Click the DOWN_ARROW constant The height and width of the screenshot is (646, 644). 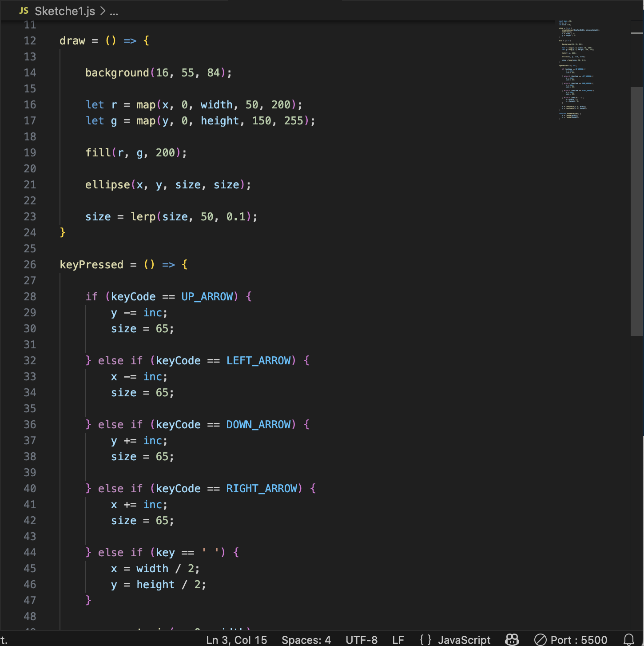258,425
